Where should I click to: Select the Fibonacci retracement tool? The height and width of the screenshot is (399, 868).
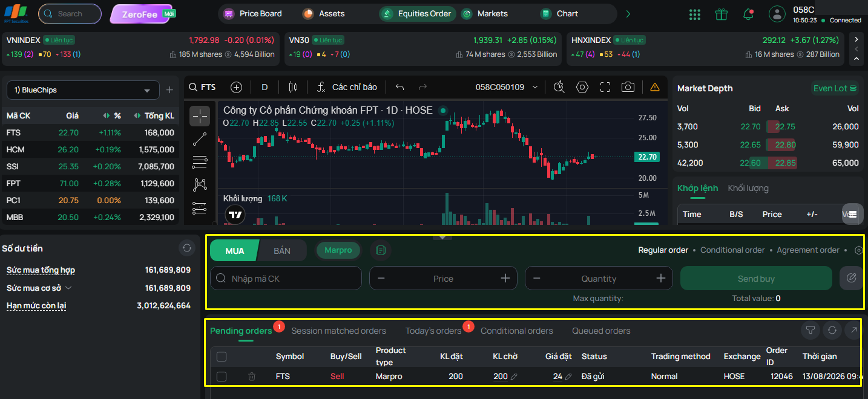(200, 162)
